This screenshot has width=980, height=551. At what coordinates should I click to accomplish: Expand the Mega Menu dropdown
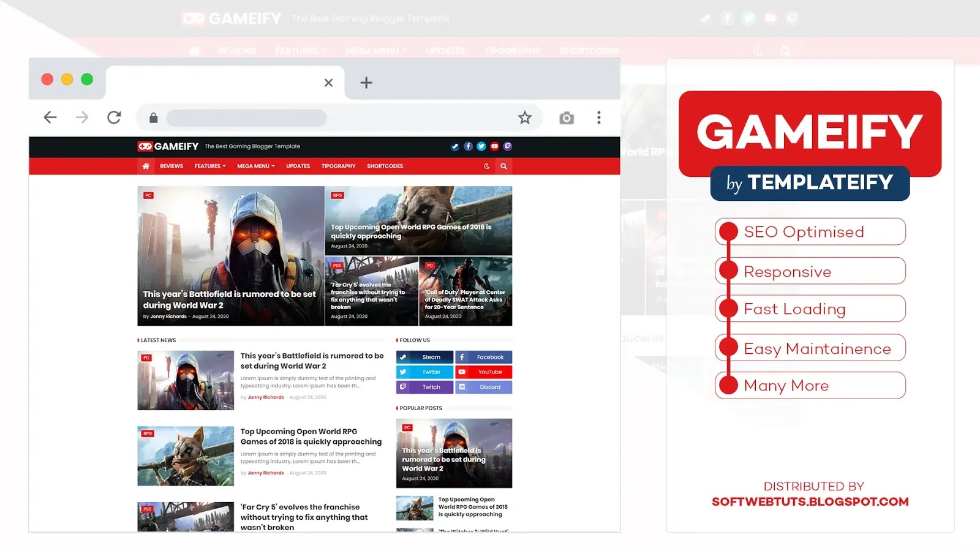(x=256, y=166)
